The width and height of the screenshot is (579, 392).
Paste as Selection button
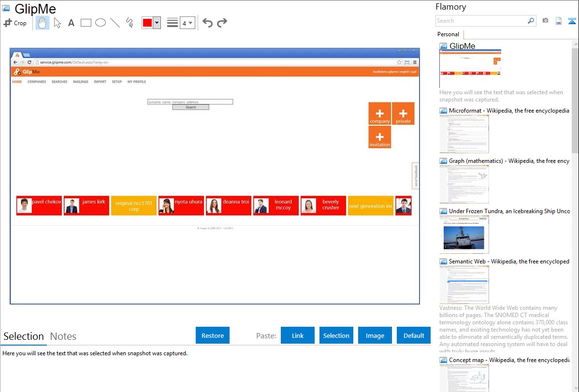[336, 335]
